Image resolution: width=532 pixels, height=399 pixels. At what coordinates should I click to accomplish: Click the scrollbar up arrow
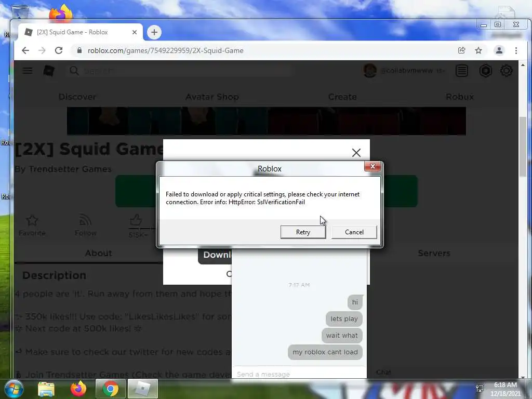coord(523,65)
